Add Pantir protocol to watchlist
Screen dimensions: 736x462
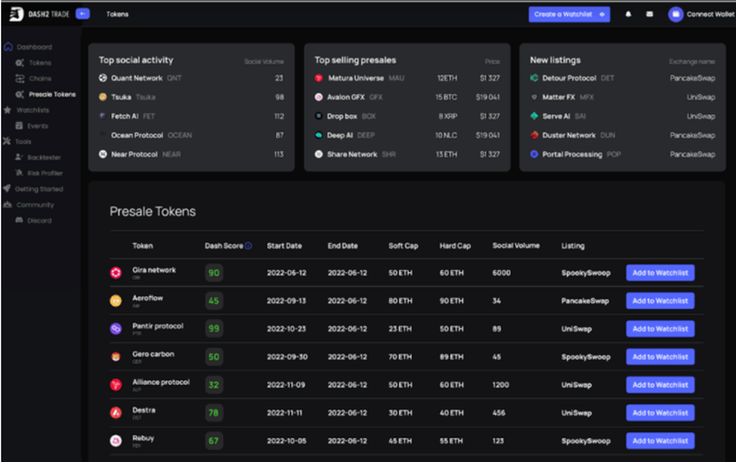660,329
